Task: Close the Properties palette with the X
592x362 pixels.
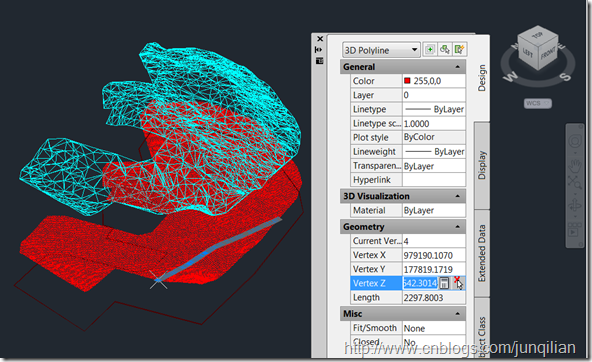Action: tap(320, 39)
